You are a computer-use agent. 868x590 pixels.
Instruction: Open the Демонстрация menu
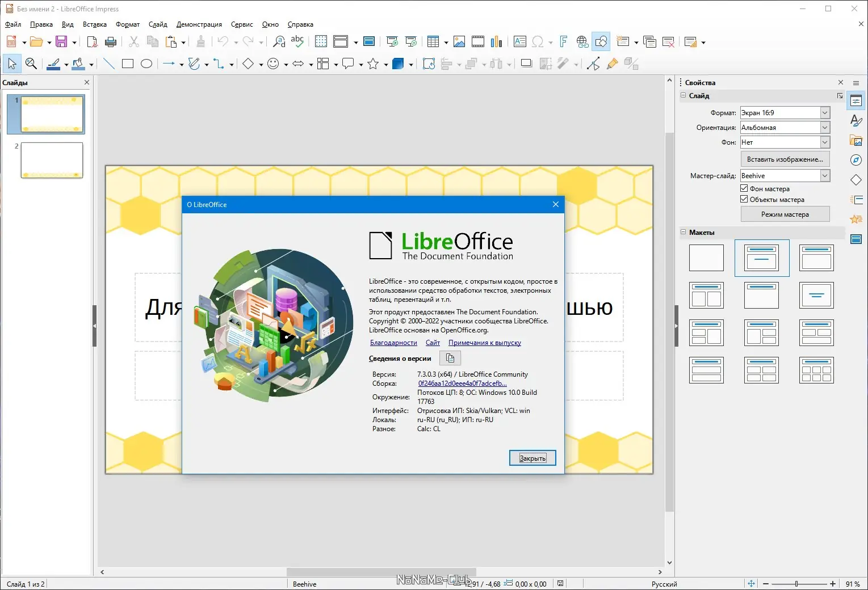[199, 24]
